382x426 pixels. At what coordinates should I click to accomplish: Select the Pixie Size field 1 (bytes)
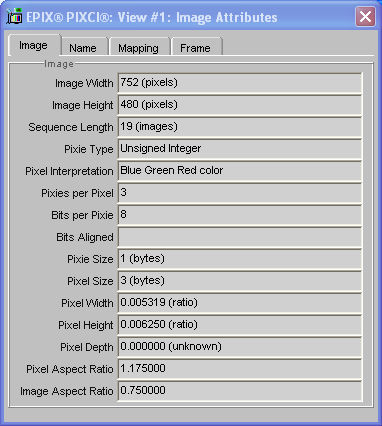point(240,259)
